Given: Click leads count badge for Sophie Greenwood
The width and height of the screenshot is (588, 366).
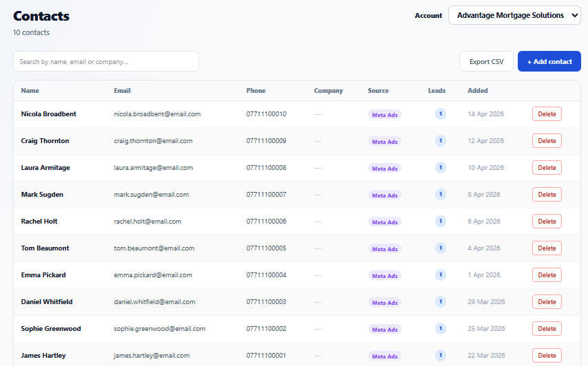Looking at the screenshot, I should click(x=440, y=328).
